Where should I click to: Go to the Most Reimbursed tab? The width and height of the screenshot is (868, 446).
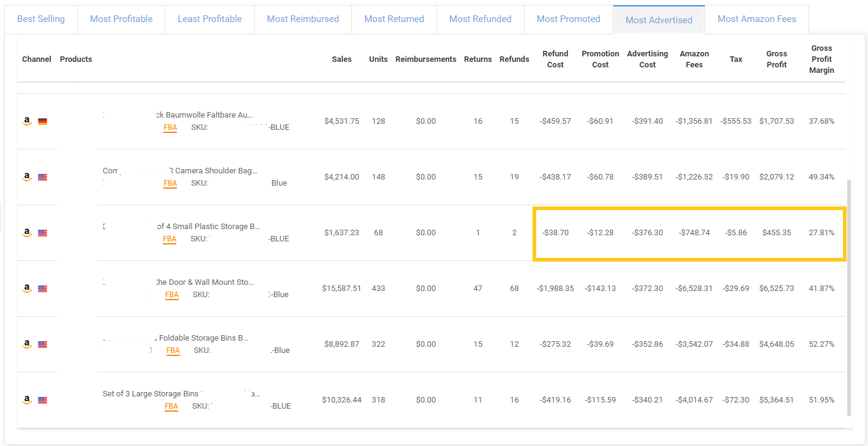(x=303, y=19)
